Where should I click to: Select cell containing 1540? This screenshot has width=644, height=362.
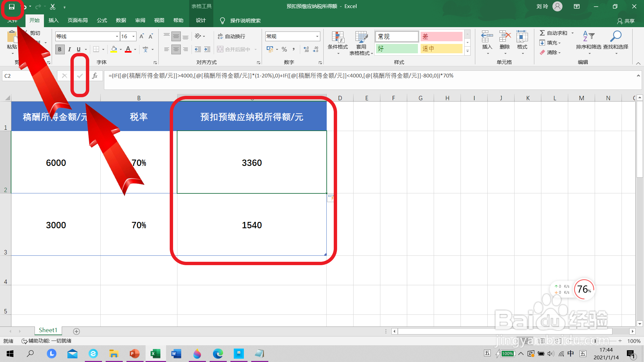click(252, 225)
